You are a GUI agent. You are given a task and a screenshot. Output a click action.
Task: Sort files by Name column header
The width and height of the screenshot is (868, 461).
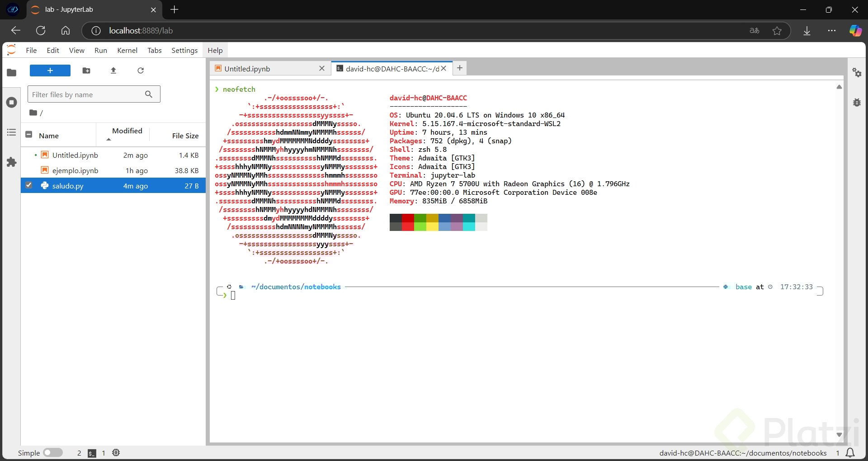point(49,136)
